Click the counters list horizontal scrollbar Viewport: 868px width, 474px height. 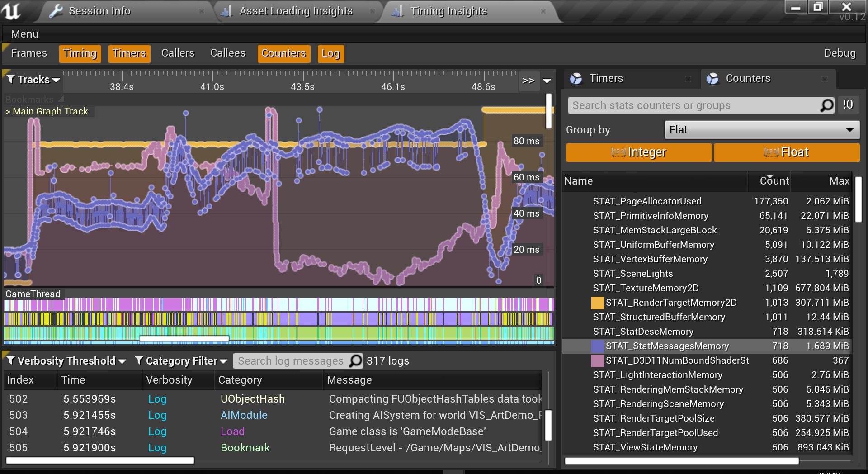click(x=682, y=461)
